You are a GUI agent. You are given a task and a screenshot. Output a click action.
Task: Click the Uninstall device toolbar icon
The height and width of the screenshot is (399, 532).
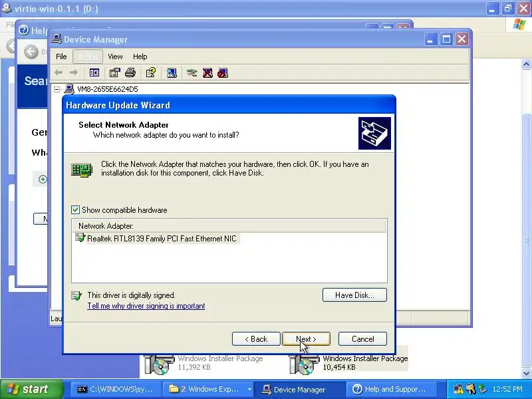pos(207,72)
